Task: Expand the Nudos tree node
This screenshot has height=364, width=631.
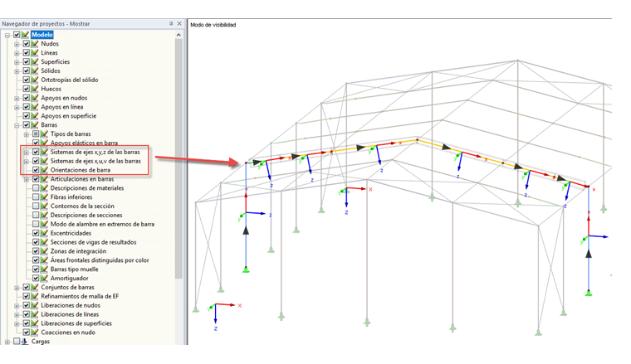Action: (x=17, y=44)
